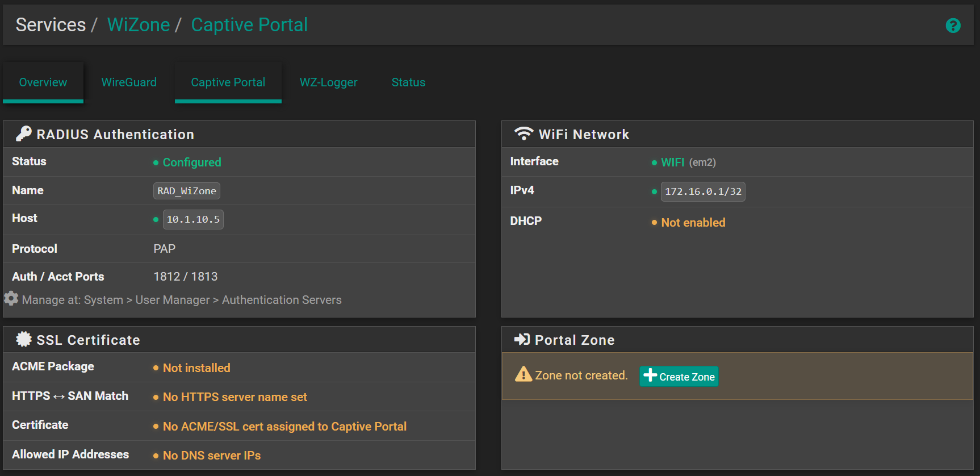Viewport: 980px width, 476px height.
Task: Click the RADIUS Authentication key icon
Action: [x=24, y=133]
